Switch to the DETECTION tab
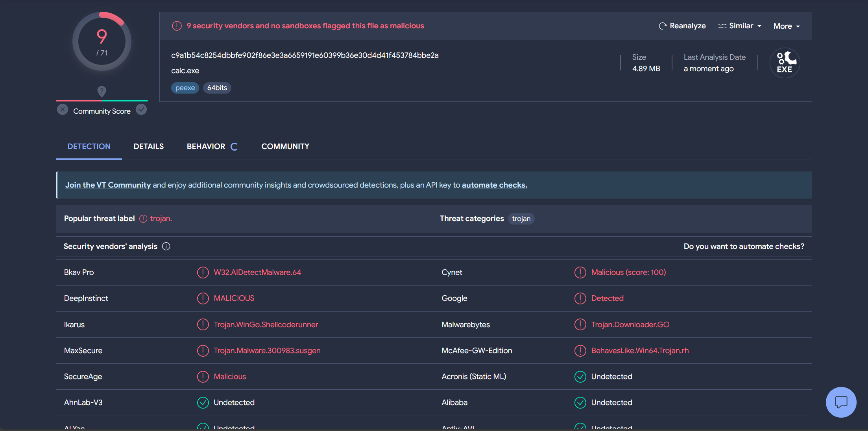This screenshot has height=431, width=868. point(89,146)
